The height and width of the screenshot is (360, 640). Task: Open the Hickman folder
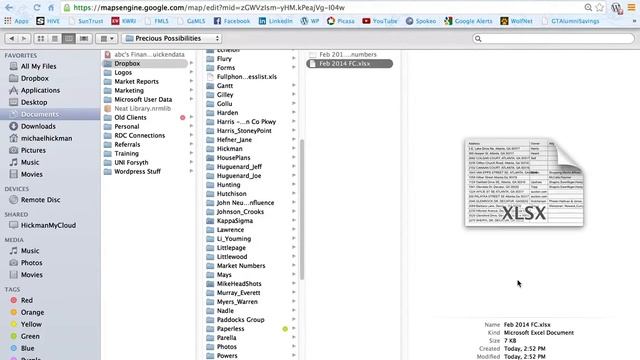(229, 149)
